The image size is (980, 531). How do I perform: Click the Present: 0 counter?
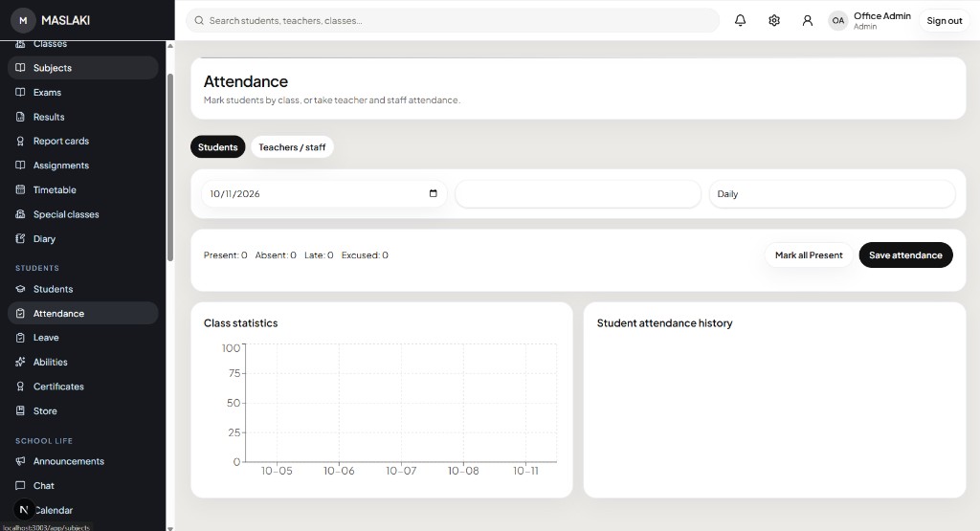pos(225,254)
